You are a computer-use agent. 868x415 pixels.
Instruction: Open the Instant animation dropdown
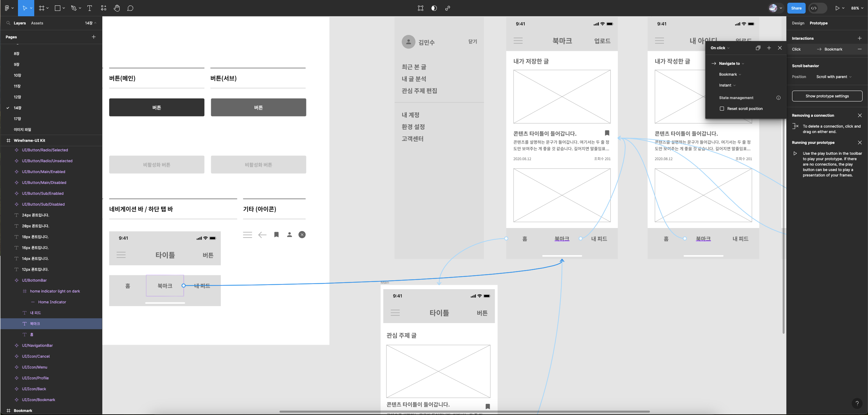point(727,85)
